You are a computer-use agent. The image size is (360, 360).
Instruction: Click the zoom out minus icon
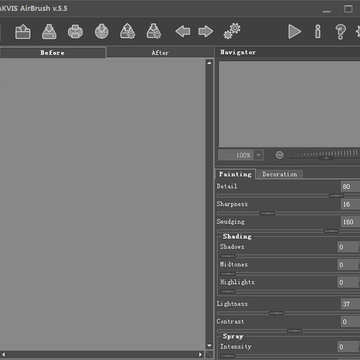(280, 155)
